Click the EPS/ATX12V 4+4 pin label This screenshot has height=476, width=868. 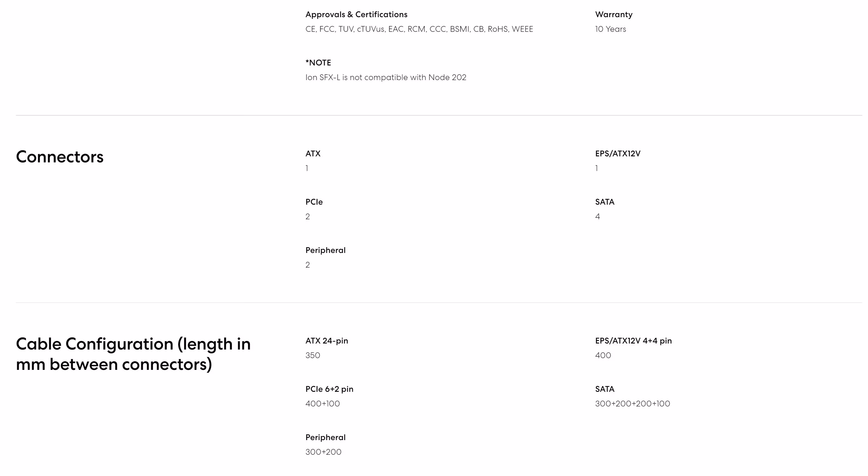point(633,341)
